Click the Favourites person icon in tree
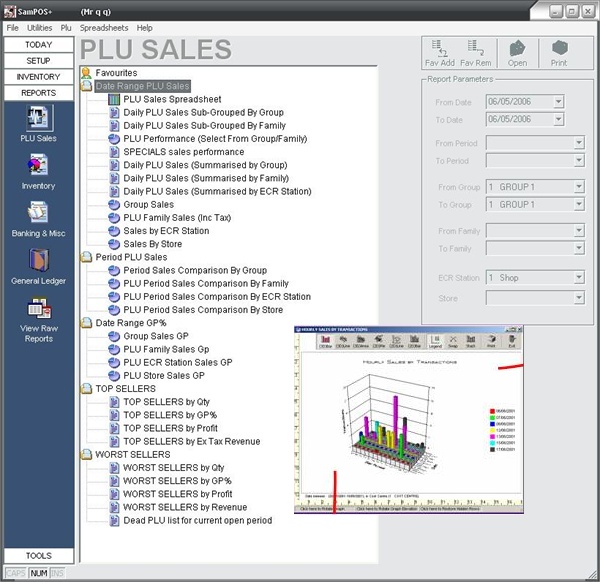The height and width of the screenshot is (582, 600). tap(86, 73)
